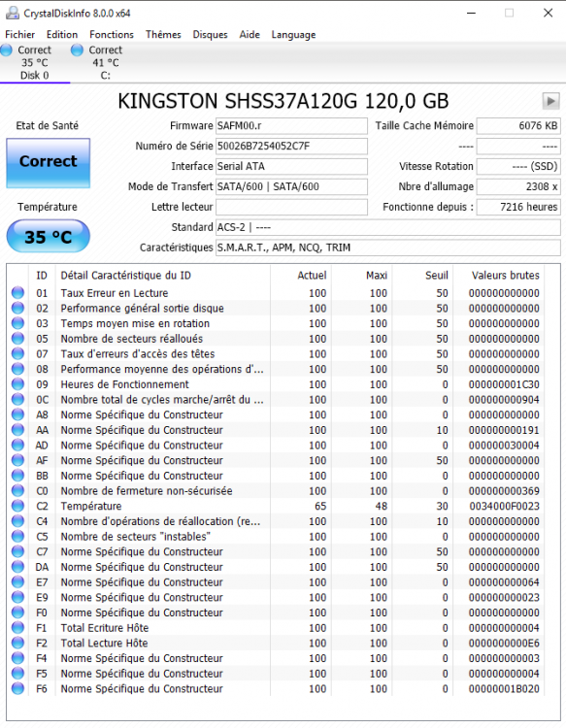566x728 pixels.
Task: Click status icon of row E7
Action: click(x=17, y=581)
